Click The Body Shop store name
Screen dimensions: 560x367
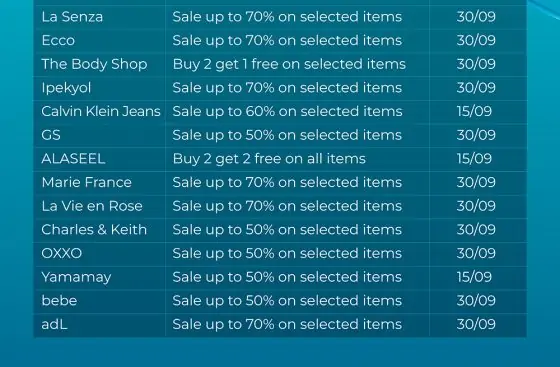click(94, 64)
